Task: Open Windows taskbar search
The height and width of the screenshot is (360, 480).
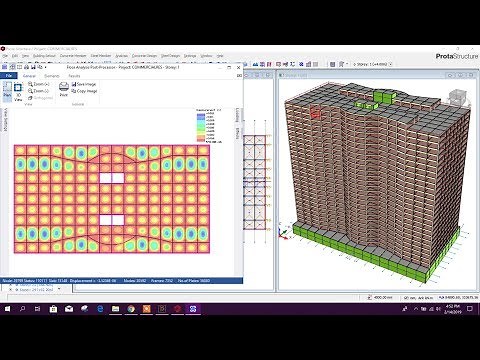Action: [x=23, y=309]
